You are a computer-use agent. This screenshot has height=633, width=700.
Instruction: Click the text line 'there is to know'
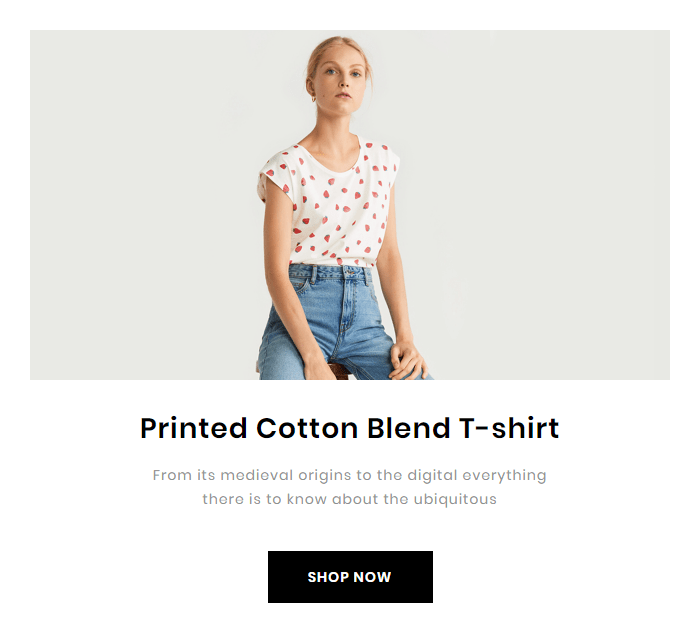click(x=350, y=499)
